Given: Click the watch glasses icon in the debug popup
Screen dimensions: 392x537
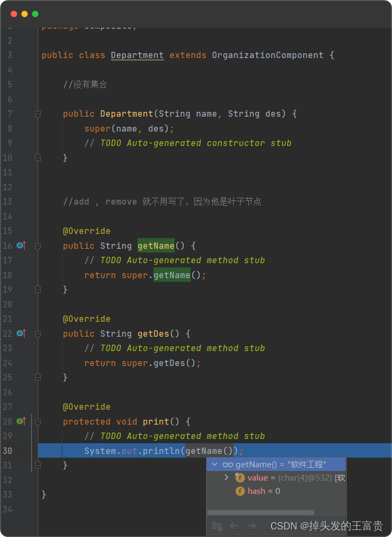Looking at the screenshot, I should pos(227,465).
